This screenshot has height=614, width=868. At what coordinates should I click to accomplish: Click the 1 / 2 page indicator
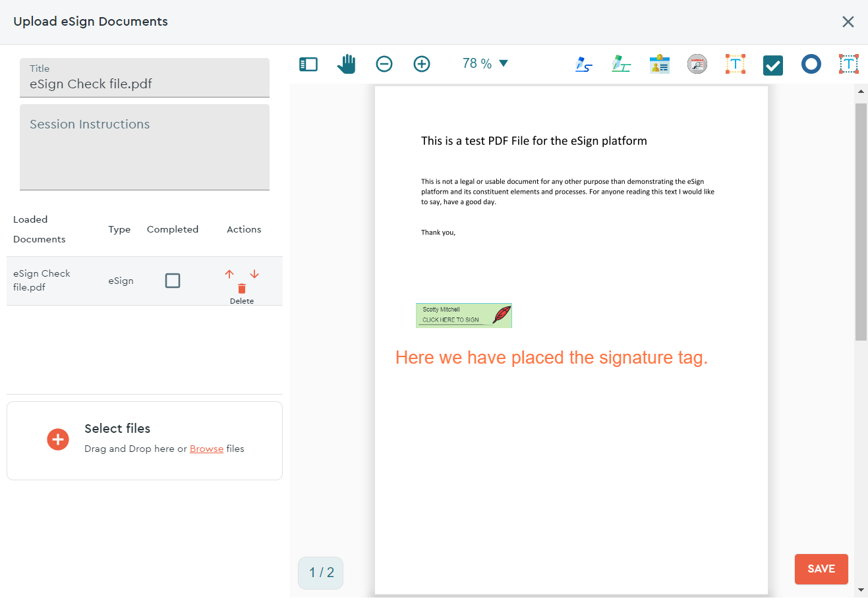321,572
